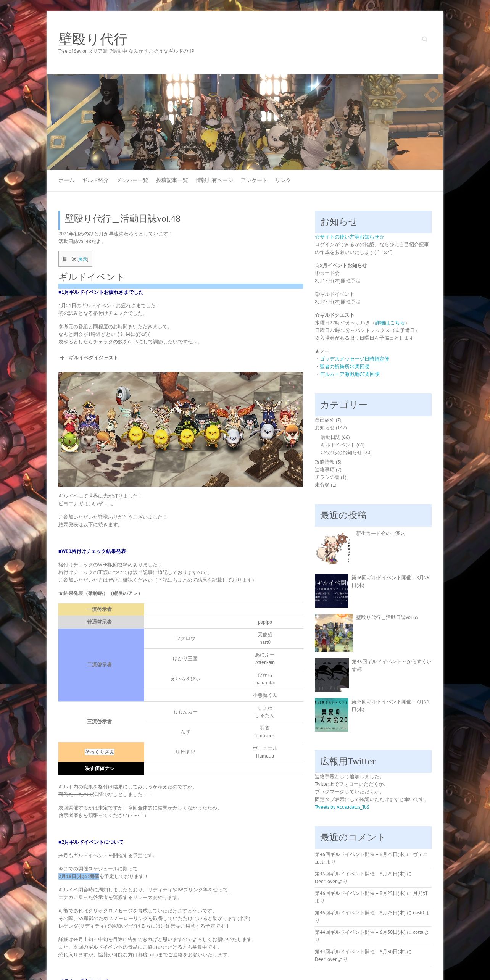490x980 pixels.
Task: Click the highlighted 2月18日(木)の開催 text
Action: click(79, 876)
